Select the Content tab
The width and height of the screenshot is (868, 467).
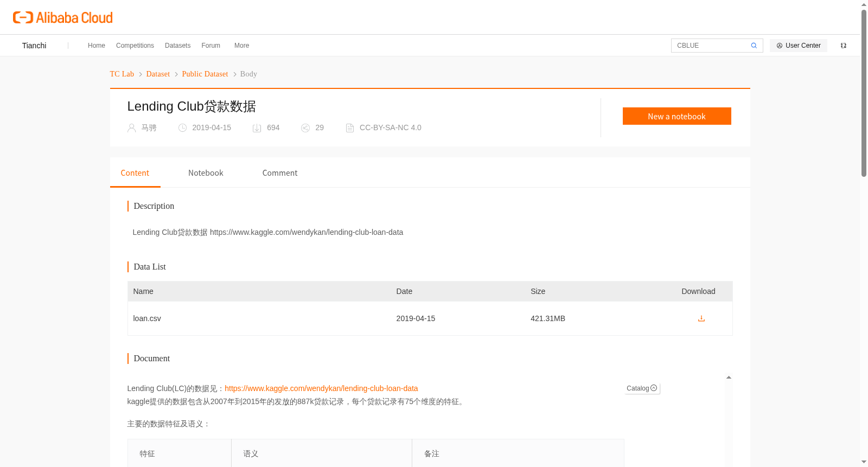[x=135, y=173]
